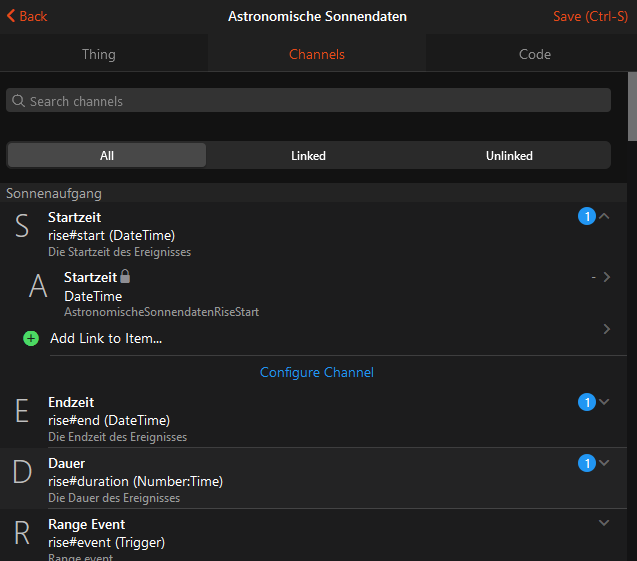Click the link count badge on Startzeit
The width and height of the screenshot is (637, 561).
[587, 217]
